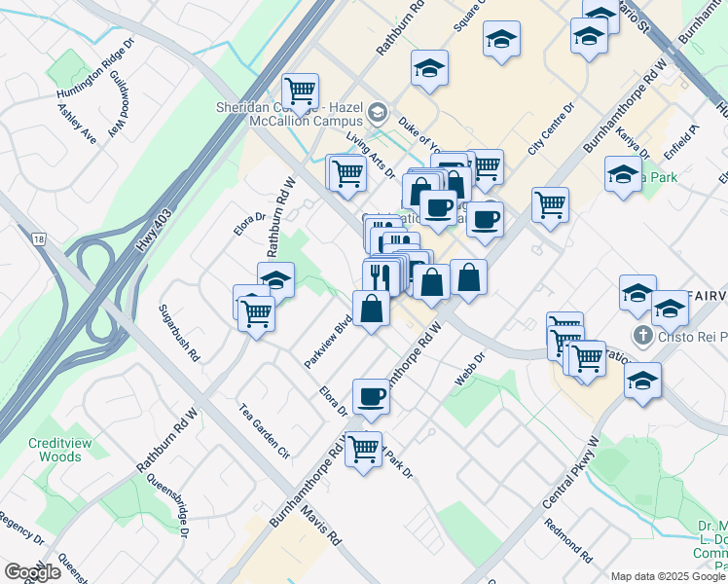Screen dimensions: 728x584
Task: Click the rightmost shopping bag marker on Burnhamthorpe Rd W
Action: (x=468, y=280)
